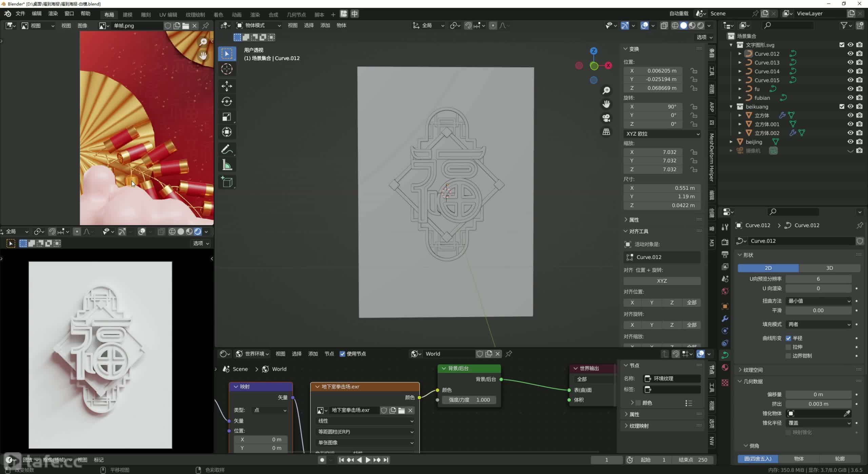
Task: Select the Scale tool
Action: [x=226, y=117]
